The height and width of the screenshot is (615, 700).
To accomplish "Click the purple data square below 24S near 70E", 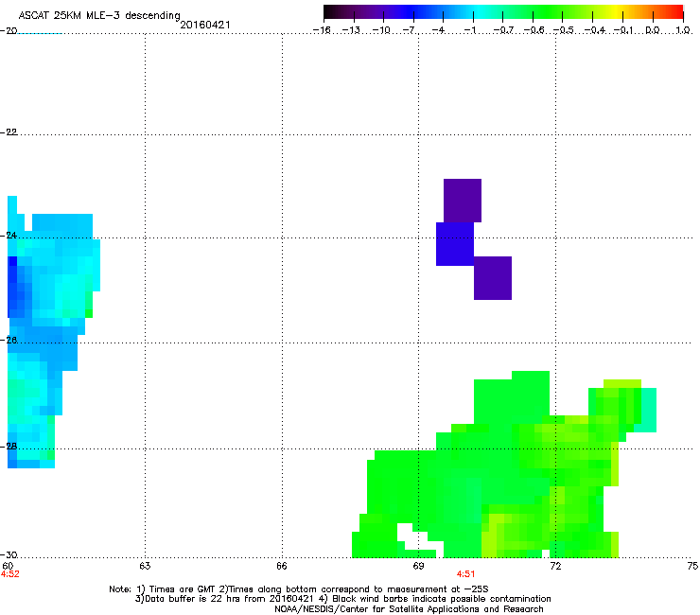I will pos(493,278).
